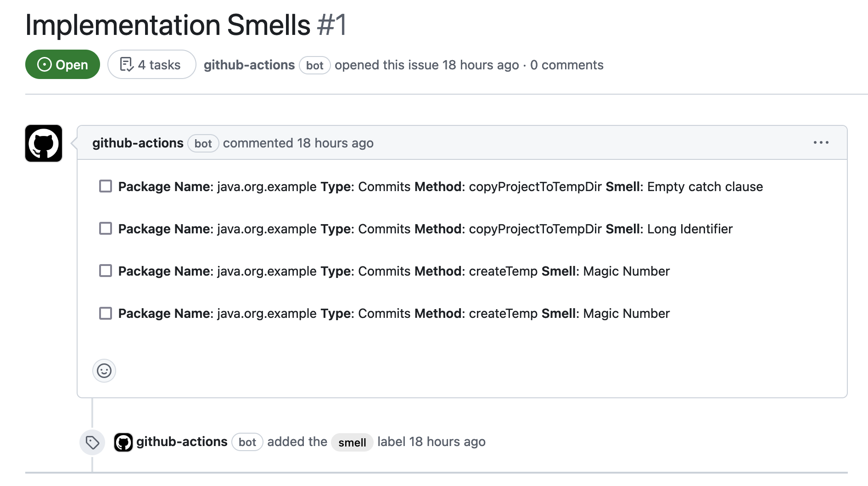Open github-actions link in the comment header

tap(138, 143)
